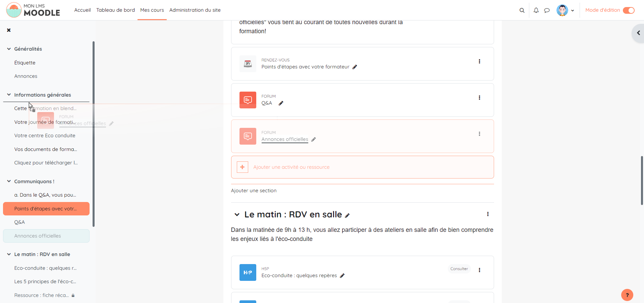
Task: Toggle the Mode d'édition switch
Action: (629, 10)
